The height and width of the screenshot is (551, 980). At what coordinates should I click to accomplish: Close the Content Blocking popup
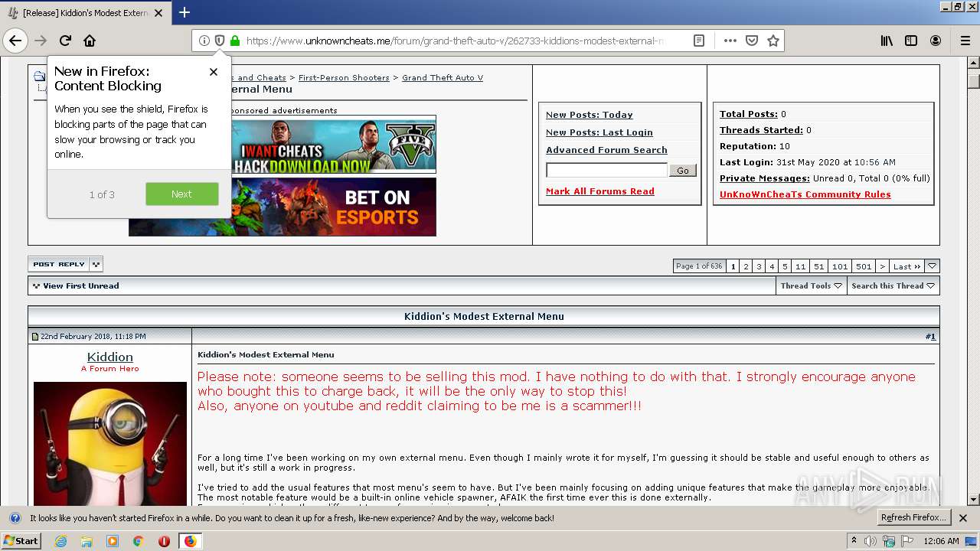click(x=214, y=72)
